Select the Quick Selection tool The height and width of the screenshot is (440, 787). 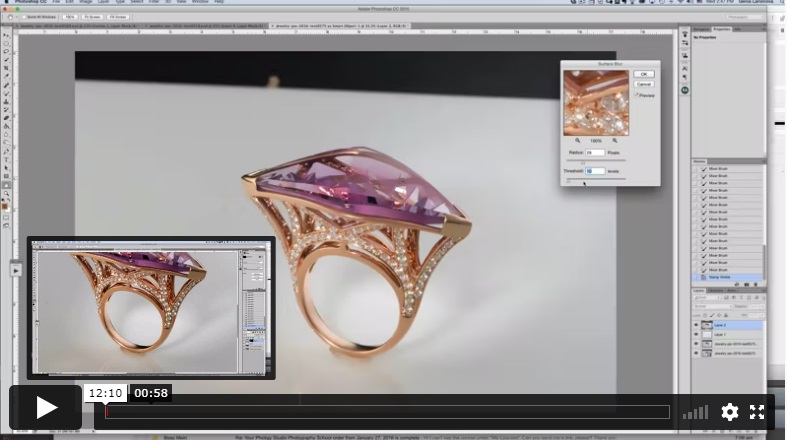tap(7, 59)
